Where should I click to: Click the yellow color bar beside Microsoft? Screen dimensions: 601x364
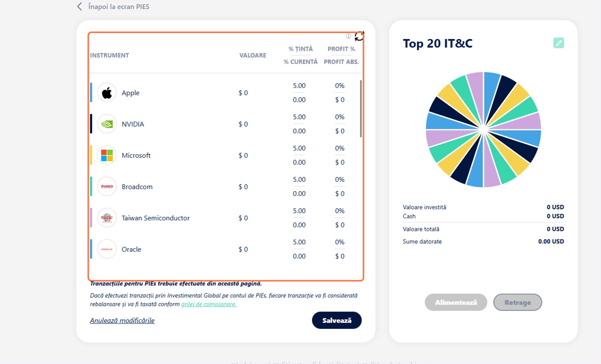(x=91, y=155)
